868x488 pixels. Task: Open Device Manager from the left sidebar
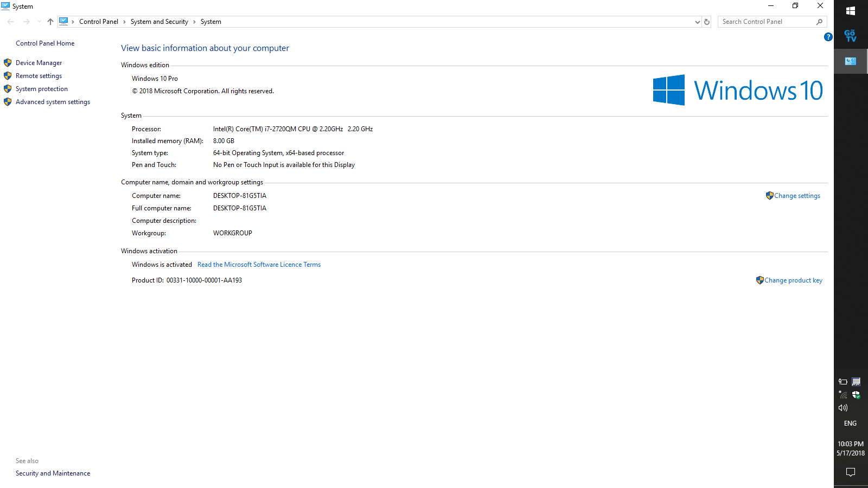tap(39, 63)
